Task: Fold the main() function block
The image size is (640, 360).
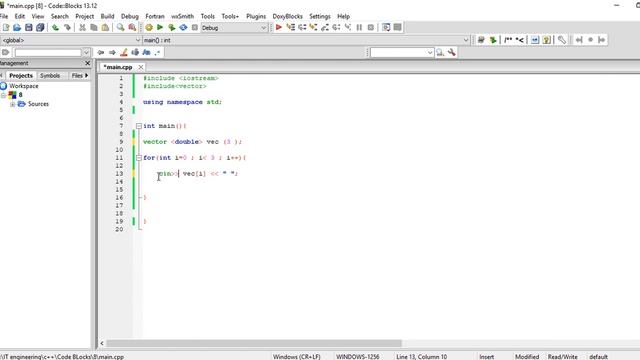Action: [x=139, y=126]
